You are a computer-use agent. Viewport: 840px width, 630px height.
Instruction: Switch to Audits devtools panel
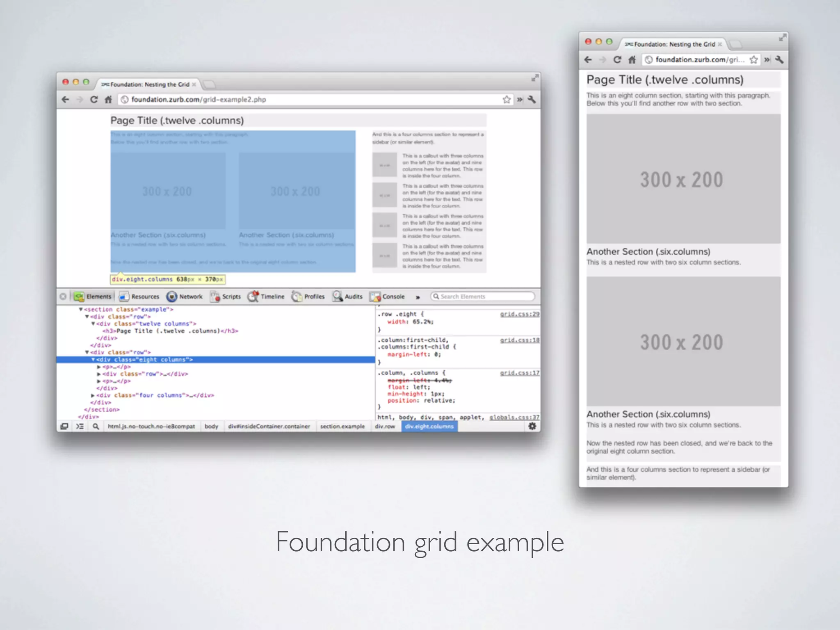click(347, 297)
